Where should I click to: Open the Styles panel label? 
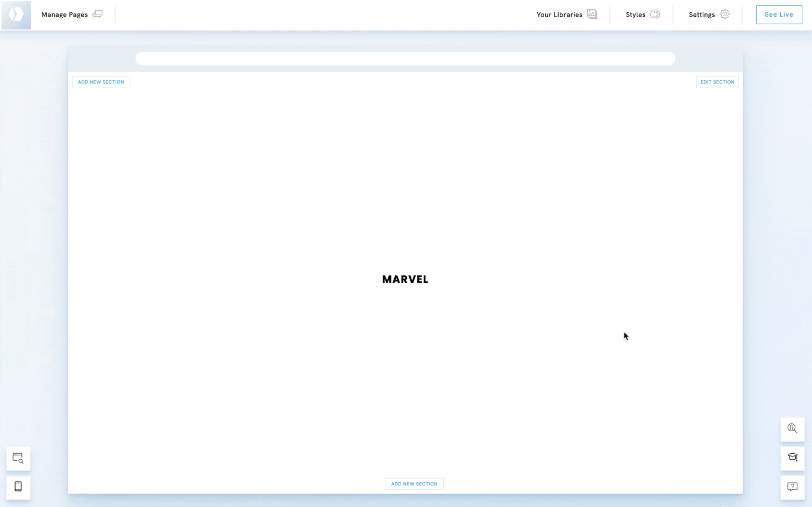pos(635,15)
